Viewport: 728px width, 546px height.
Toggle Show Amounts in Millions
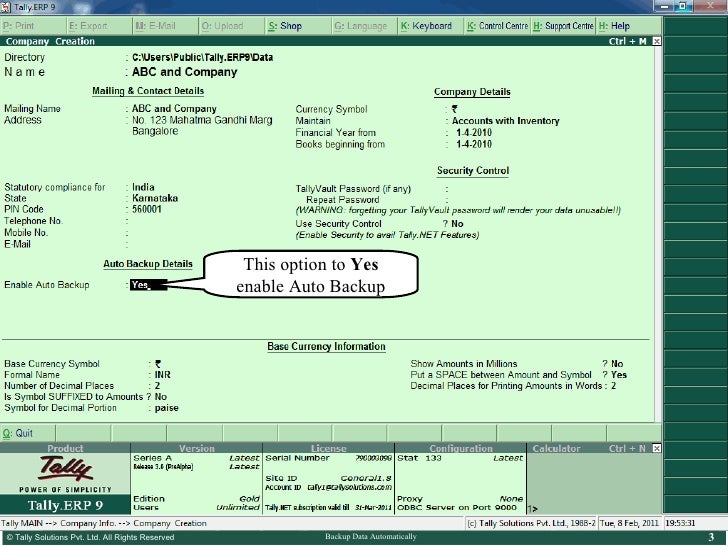click(617, 364)
